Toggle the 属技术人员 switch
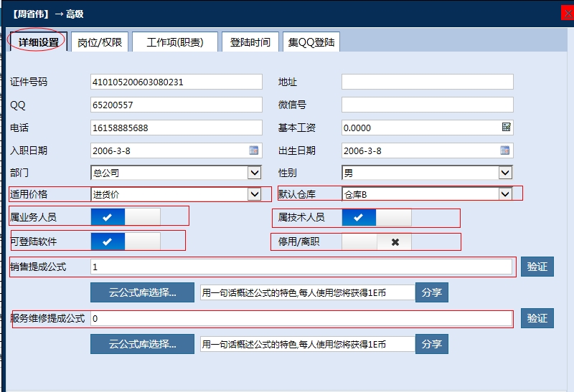 tap(377, 217)
